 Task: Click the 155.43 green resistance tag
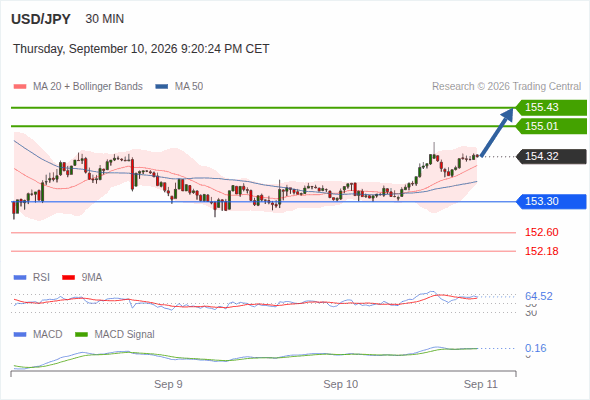551,107
